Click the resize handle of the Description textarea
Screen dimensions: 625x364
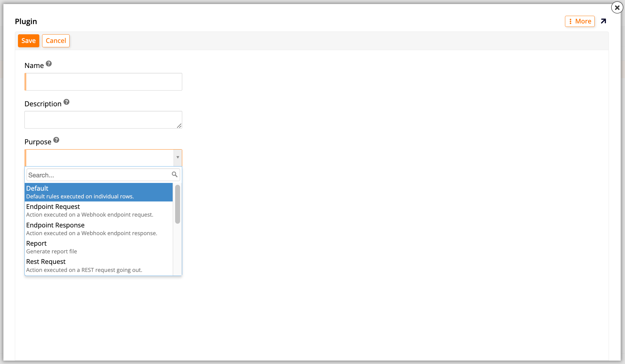179,126
